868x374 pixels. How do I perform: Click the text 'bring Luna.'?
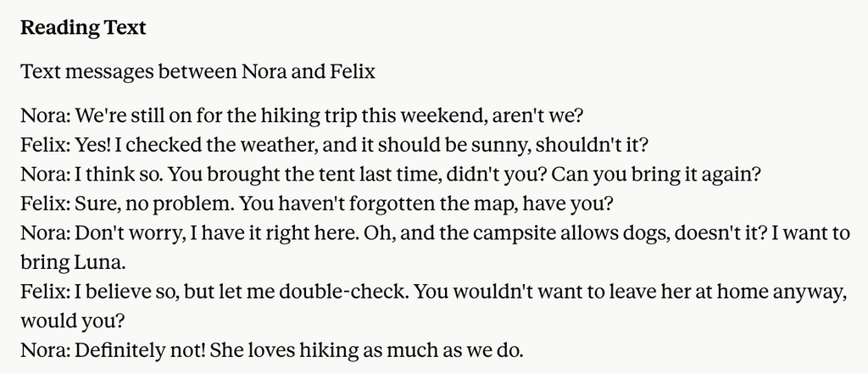pyautogui.click(x=73, y=263)
